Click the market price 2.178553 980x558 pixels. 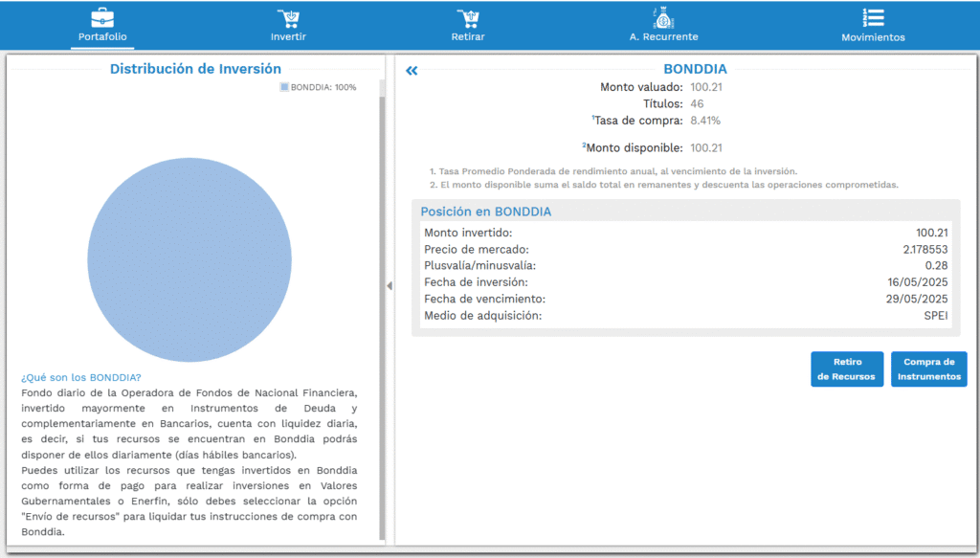(x=925, y=249)
